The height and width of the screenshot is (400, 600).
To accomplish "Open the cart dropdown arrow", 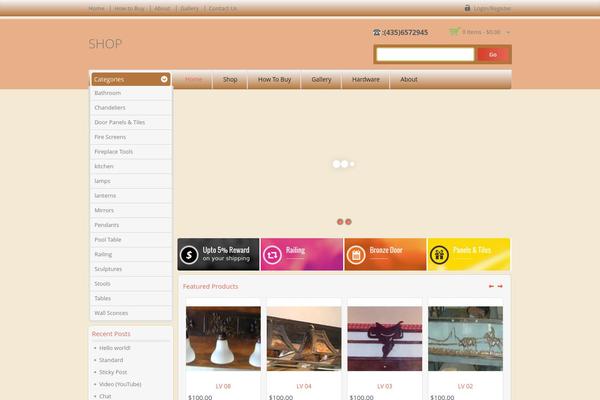I will 508,33.
